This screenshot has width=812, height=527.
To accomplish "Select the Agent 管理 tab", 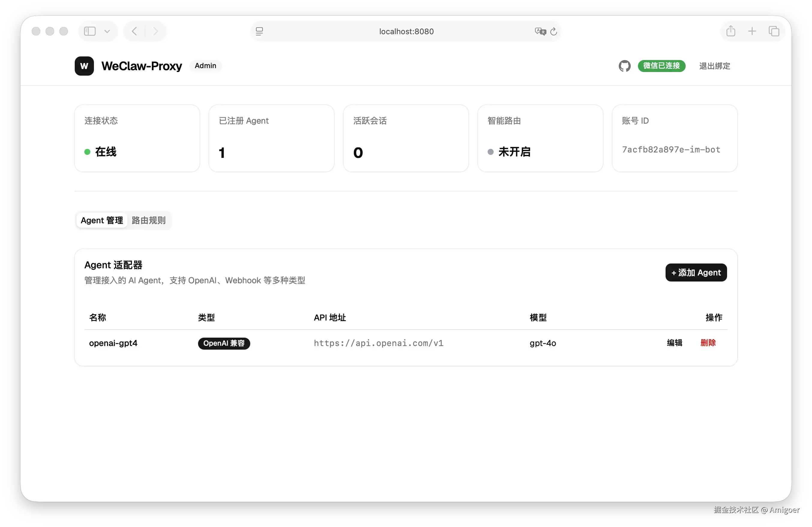I will click(101, 220).
